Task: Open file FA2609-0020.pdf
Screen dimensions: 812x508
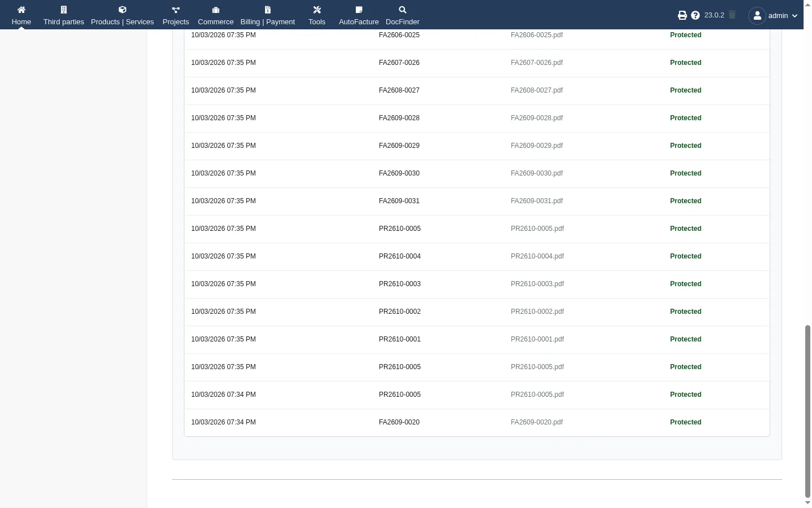Action: pos(537,422)
